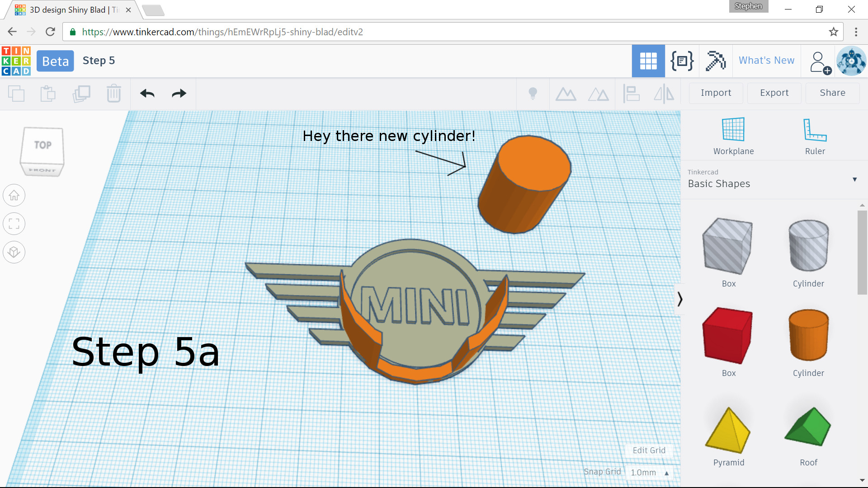Open the Chrome three-dot menu
The height and width of the screenshot is (488, 868).
tap(856, 32)
